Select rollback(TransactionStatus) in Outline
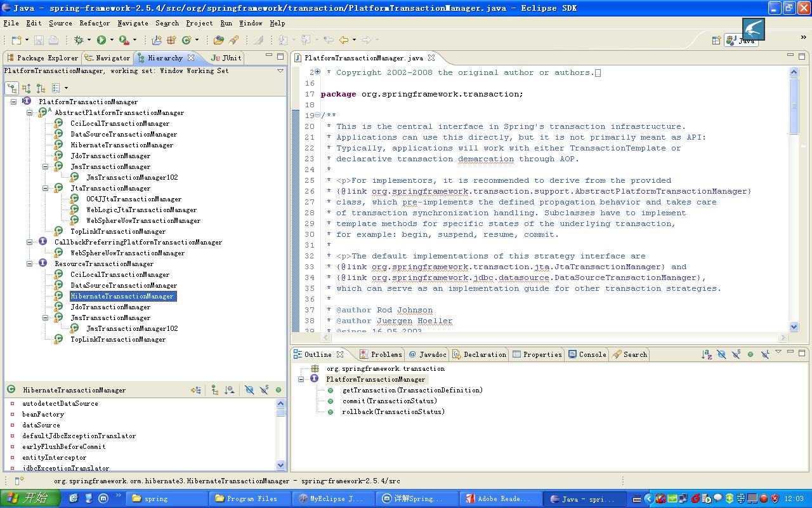Screen dimensions: 812x508 (x=393, y=411)
